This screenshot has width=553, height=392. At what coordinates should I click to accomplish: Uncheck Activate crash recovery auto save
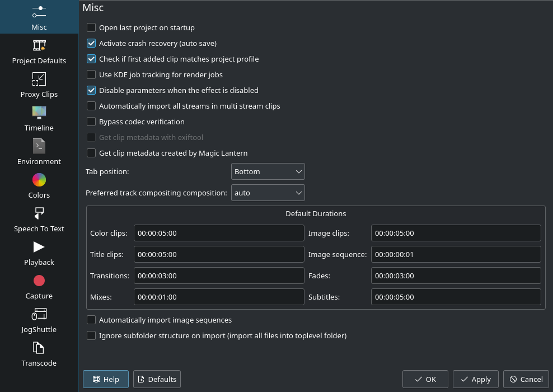click(x=91, y=43)
